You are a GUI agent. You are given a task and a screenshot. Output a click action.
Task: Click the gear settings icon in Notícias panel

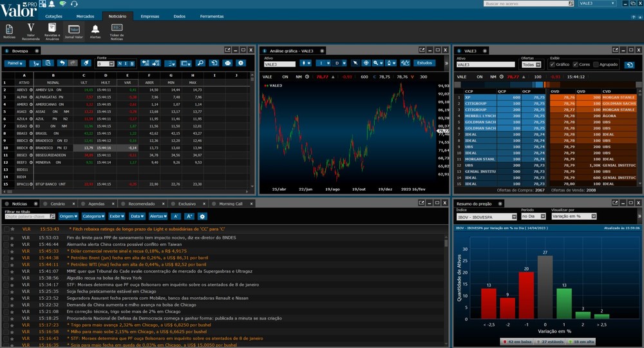(x=202, y=217)
